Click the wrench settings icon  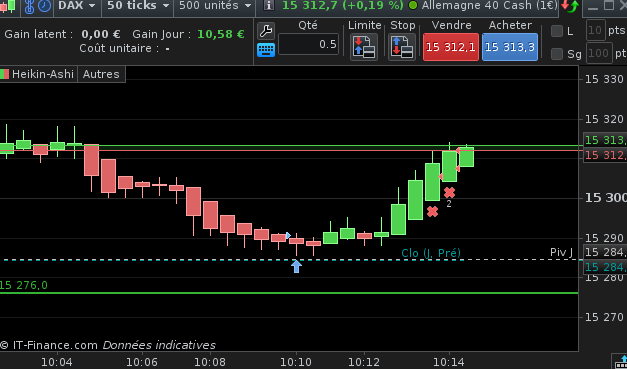[266, 31]
